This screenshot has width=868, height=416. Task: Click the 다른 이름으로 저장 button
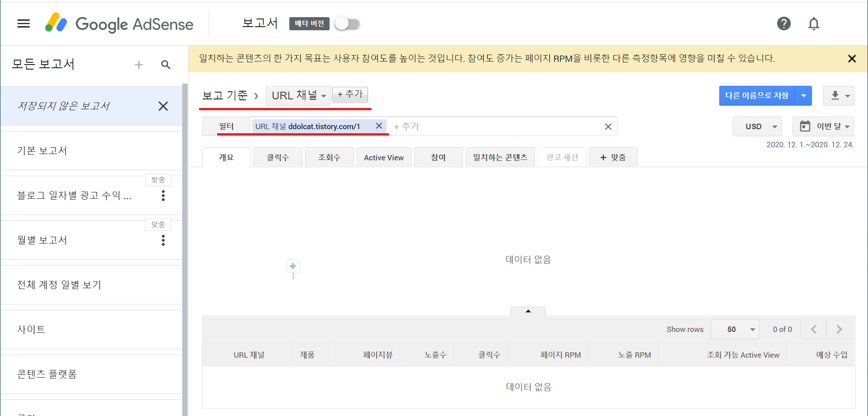(756, 96)
